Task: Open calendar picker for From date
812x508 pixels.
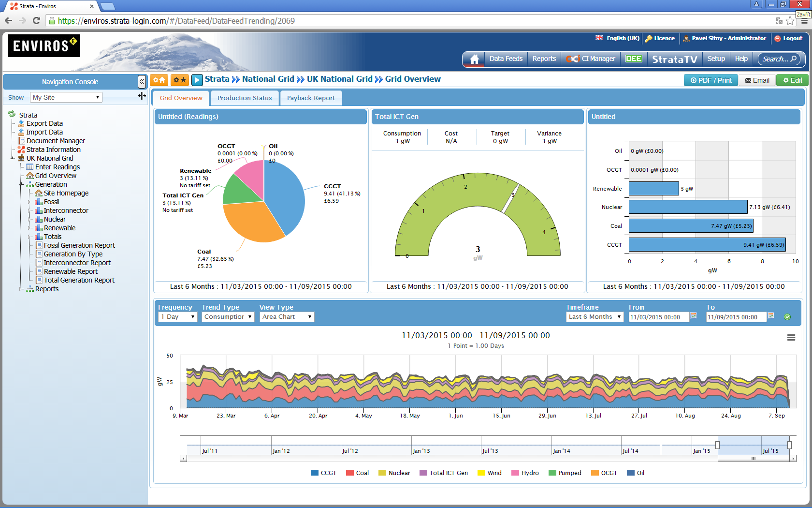Action: pos(694,316)
